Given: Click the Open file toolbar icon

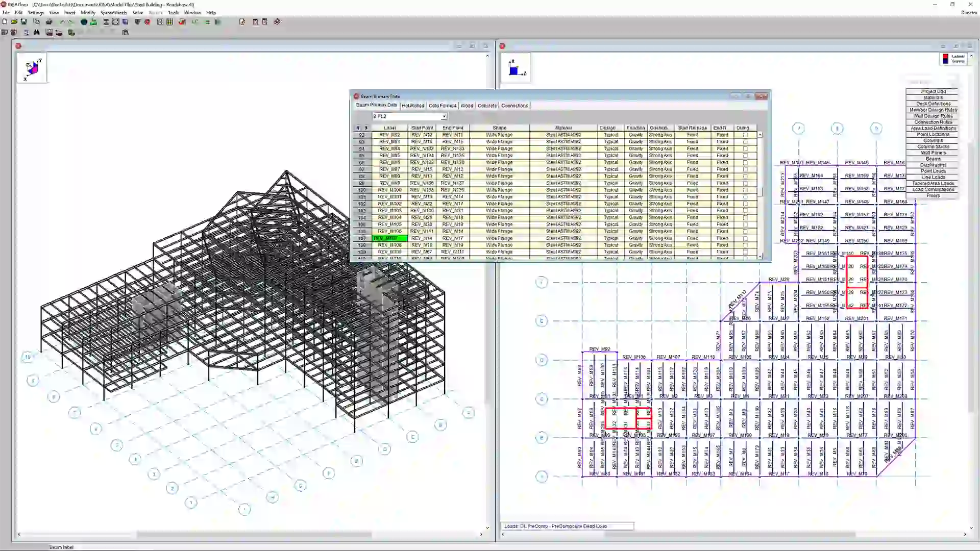Looking at the screenshot, I should coord(14,22).
